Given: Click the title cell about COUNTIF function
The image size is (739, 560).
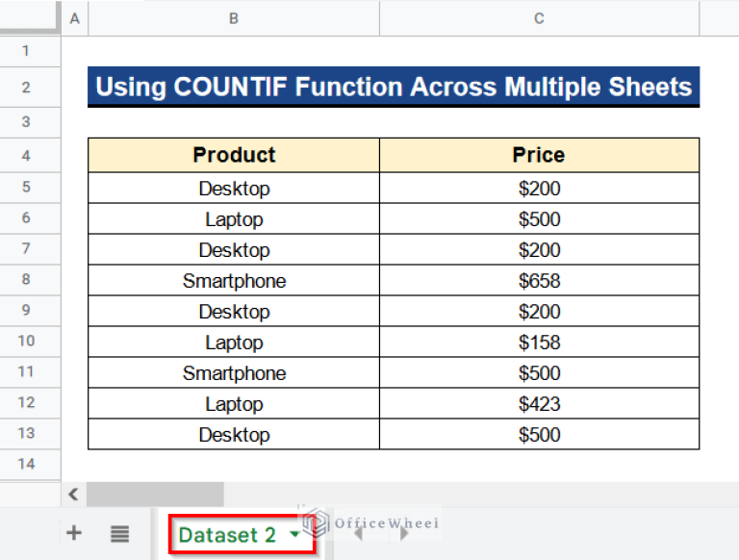Looking at the screenshot, I should (x=394, y=88).
